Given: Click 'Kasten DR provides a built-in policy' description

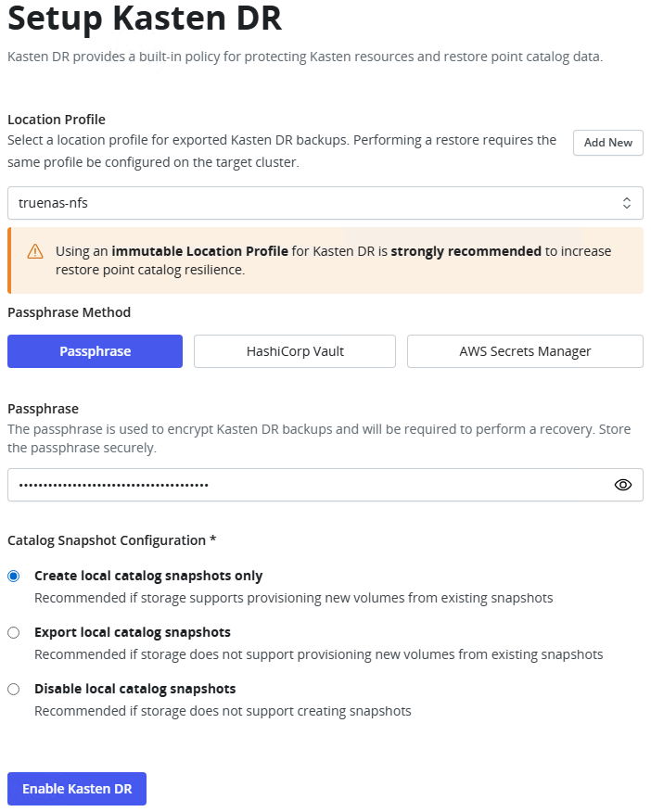Looking at the screenshot, I should click(x=305, y=57).
